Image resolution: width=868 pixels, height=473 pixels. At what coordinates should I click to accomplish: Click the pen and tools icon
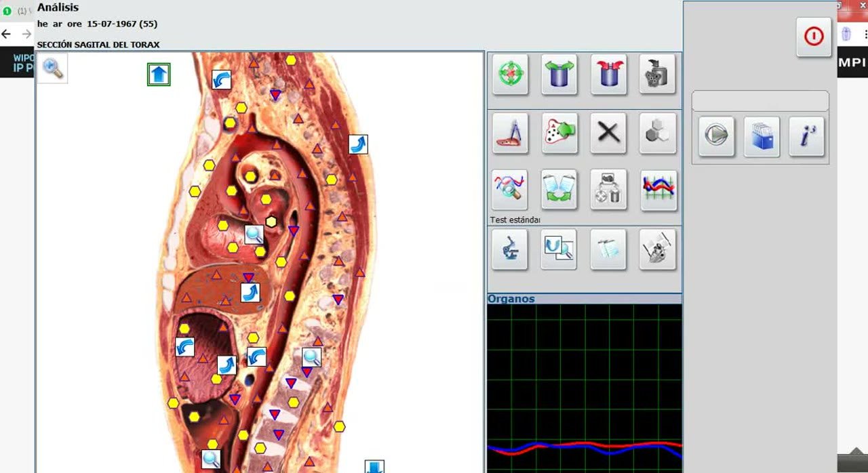[x=657, y=249]
